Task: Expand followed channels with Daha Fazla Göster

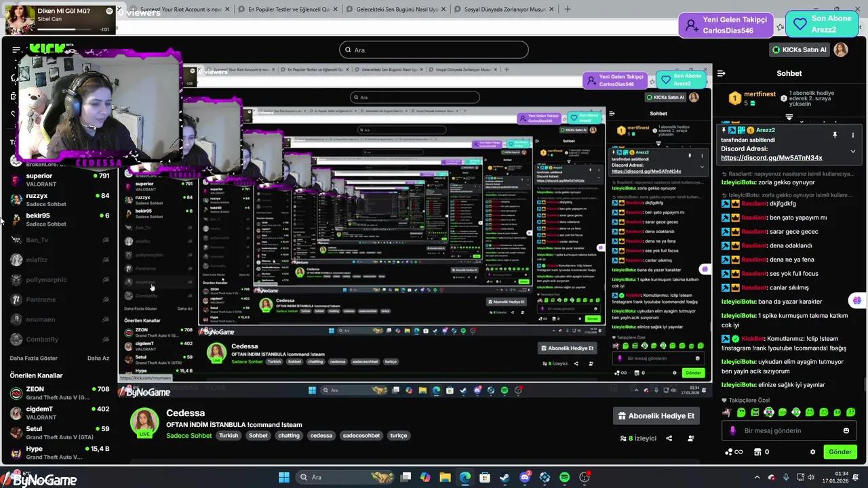Action: pyautogui.click(x=34, y=358)
